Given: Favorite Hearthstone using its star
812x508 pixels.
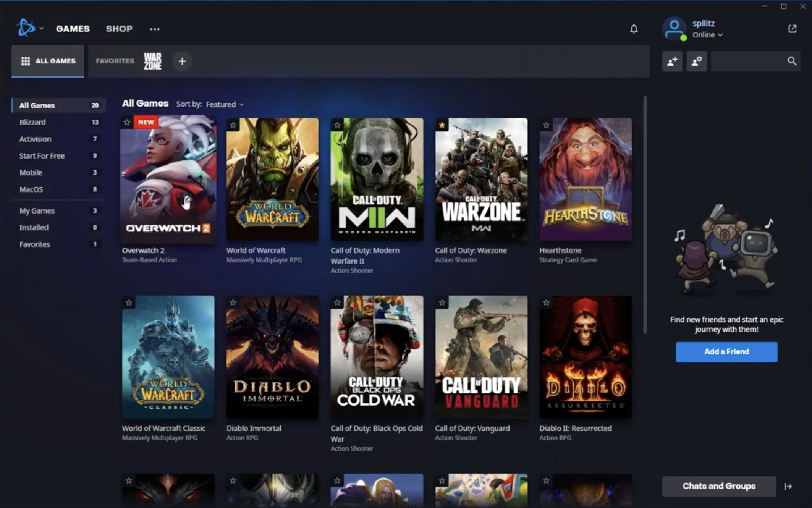Looking at the screenshot, I should (546, 125).
